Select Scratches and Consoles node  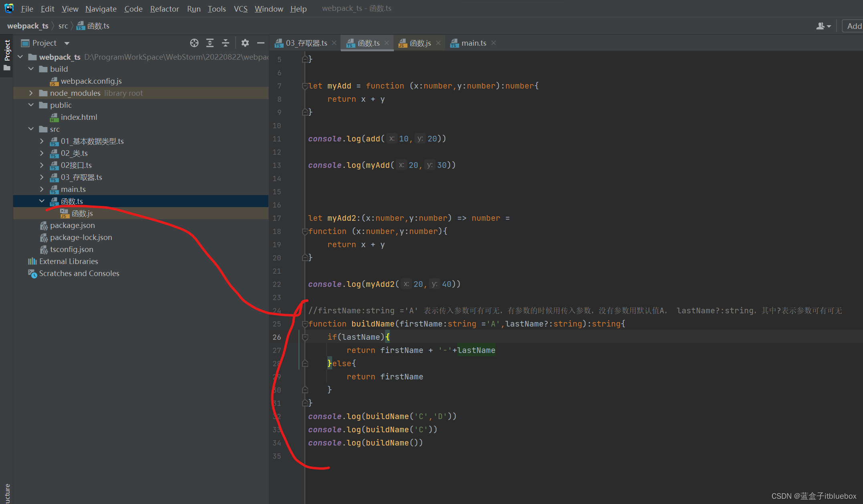click(79, 273)
